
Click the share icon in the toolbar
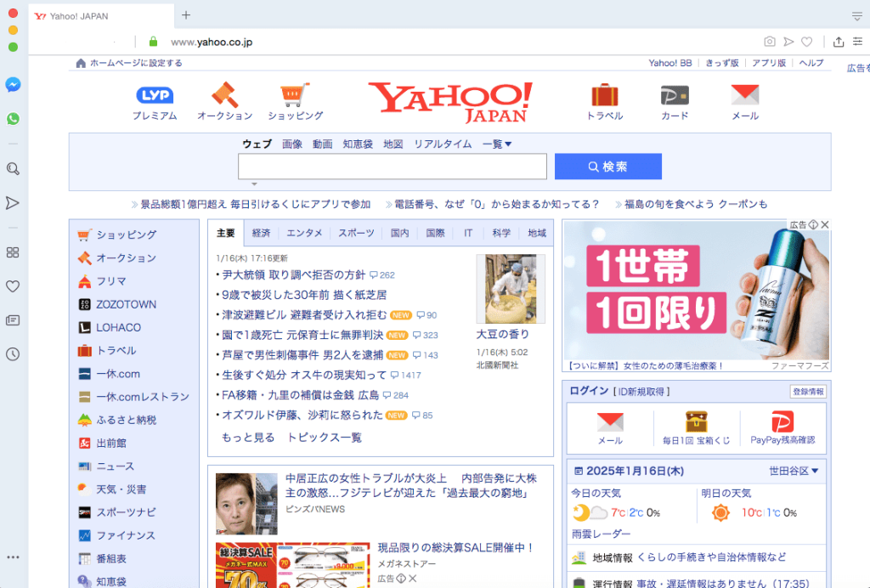tap(839, 42)
